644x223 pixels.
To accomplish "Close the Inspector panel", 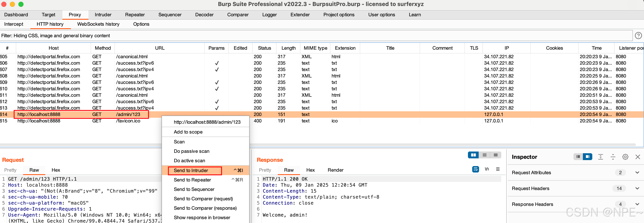I will click(638, 157).
